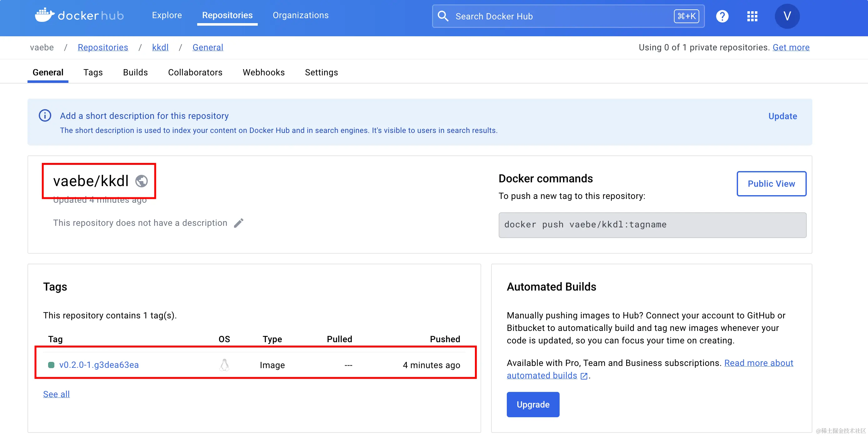This screenshot has height=436, width=868.
Task: Click the green status dot of tag v0.2.0-1.g3dea63ea
Action: (51, 365)
